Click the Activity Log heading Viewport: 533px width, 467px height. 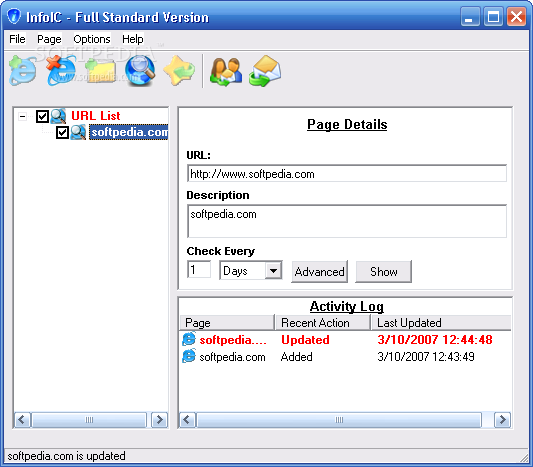click(347, 306)
